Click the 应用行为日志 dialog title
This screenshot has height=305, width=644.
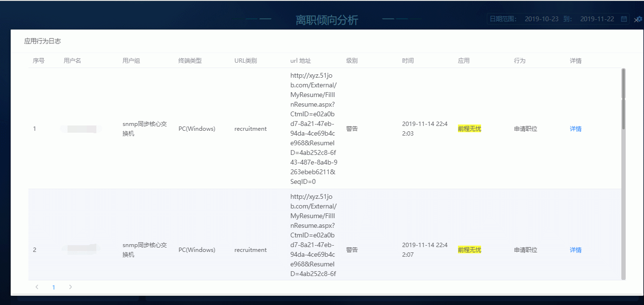pos(42,42)
